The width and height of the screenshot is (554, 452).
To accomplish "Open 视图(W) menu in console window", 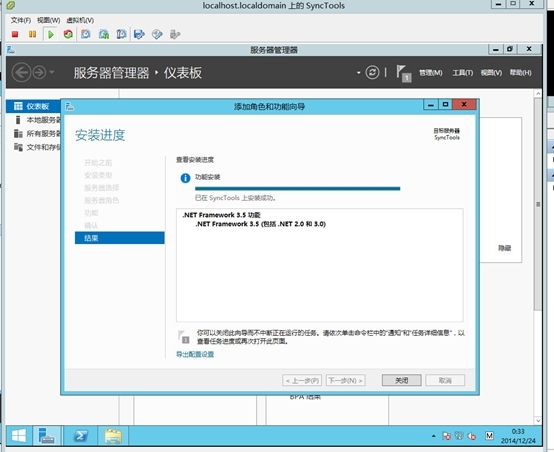I will tap(48, 20).
